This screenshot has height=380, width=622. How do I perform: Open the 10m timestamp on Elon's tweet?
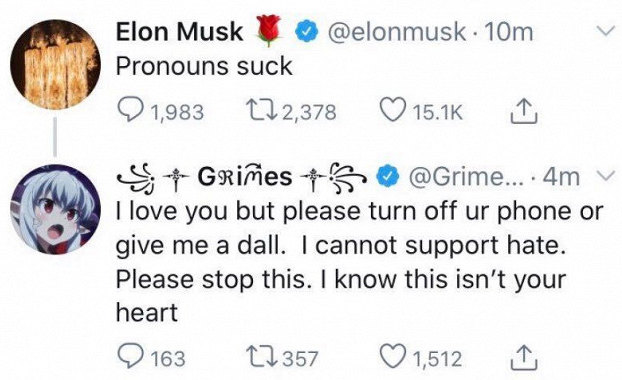pos(509,32)
